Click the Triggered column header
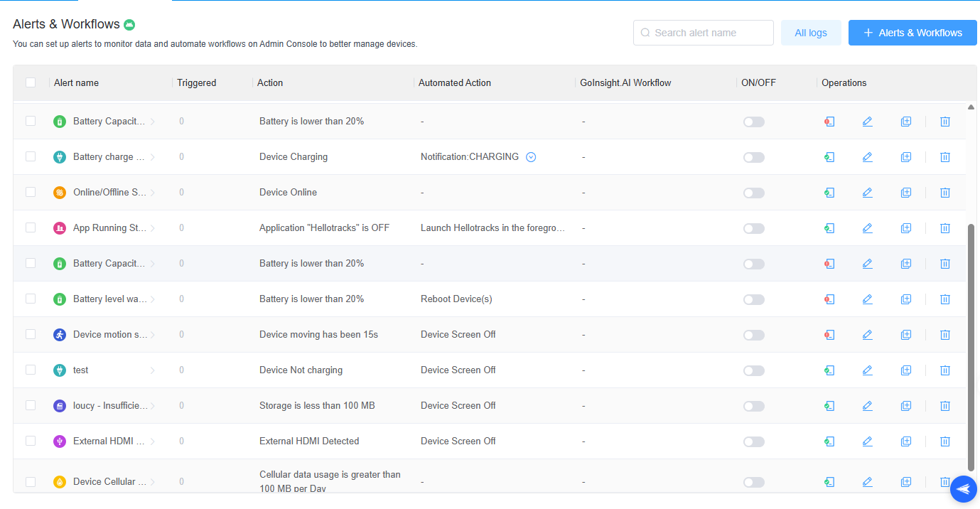Image resolution: width=980 pixels, height=509 pixels. 197,82
